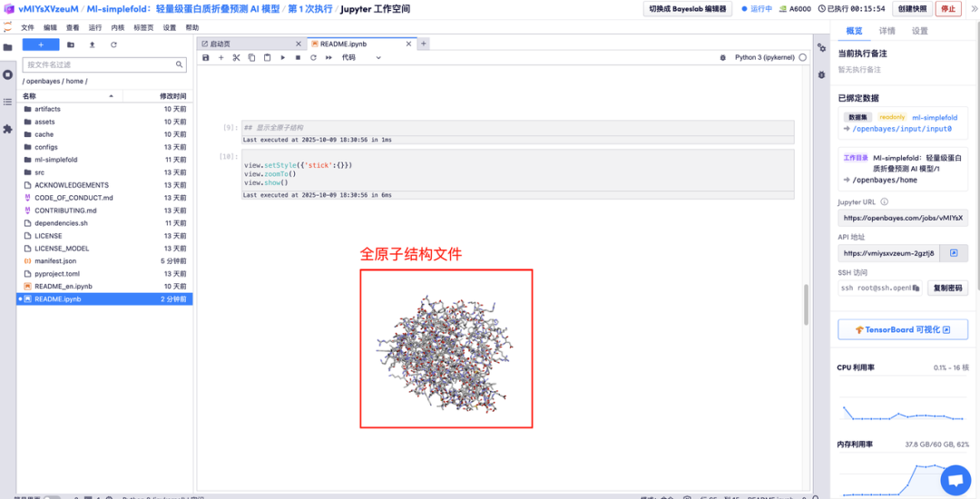Interrupt the kernel with the stop square icon
980x499 pixels.
(299, 57)
